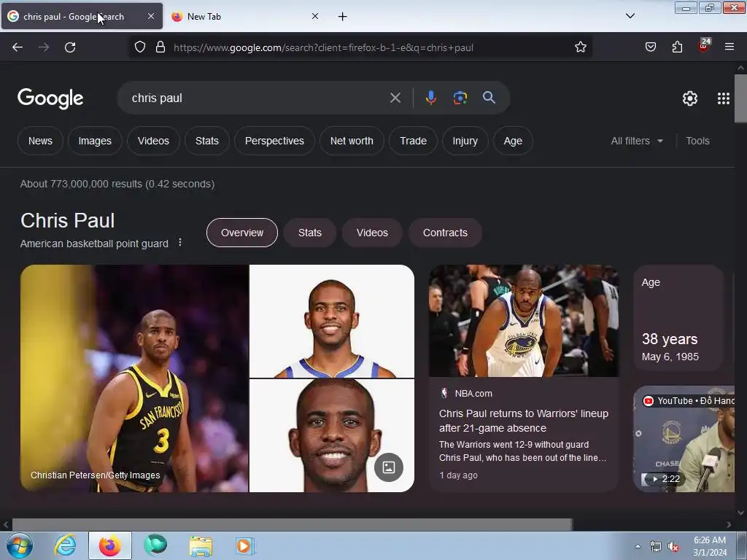Click the extension icon with badge 24
This screenshot has height=560, width=747.
(704, 45)
